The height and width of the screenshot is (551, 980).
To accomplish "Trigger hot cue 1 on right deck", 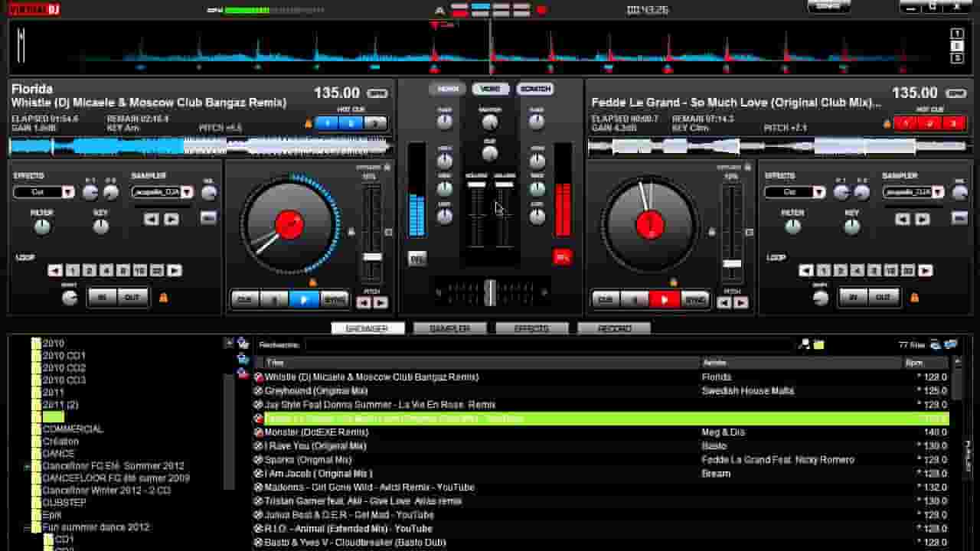I will (x=906, y=122).
